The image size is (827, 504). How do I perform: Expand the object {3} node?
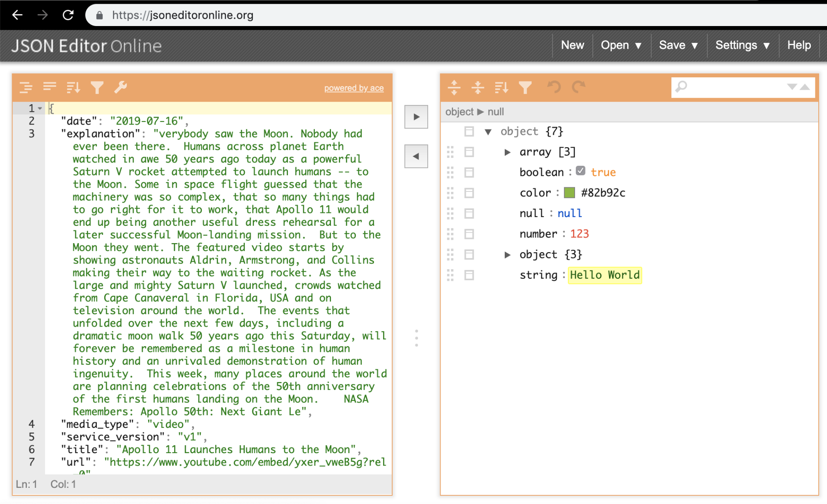click(507, 255)
